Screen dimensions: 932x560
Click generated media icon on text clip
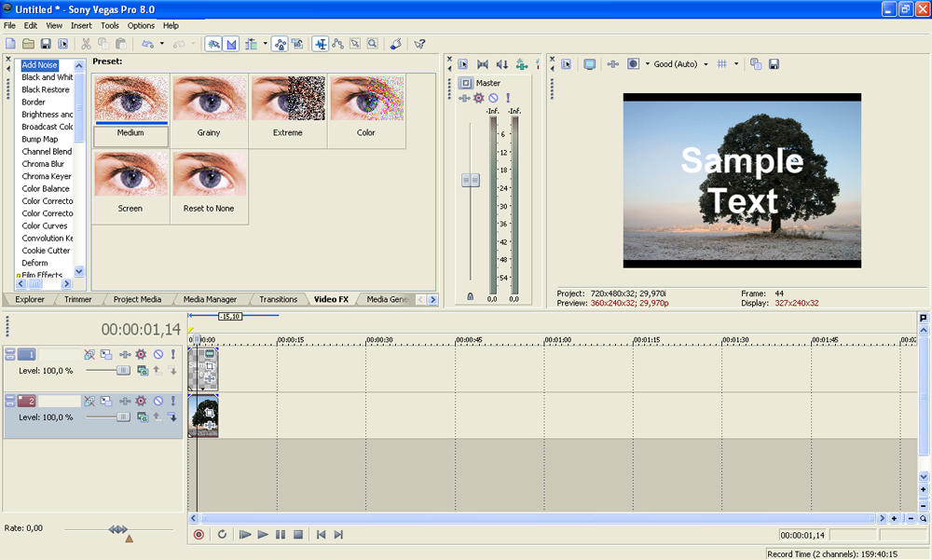point(209,354)
